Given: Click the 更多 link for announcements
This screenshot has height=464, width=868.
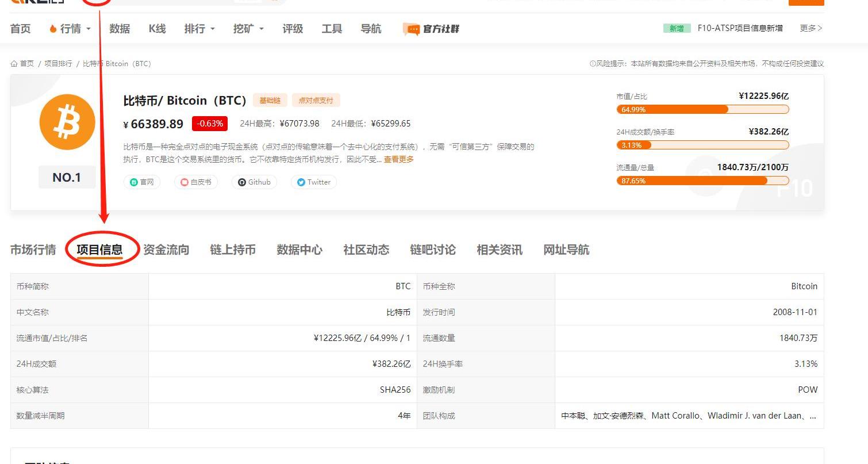Looking at the screenshot, I should tap(811, 28).
